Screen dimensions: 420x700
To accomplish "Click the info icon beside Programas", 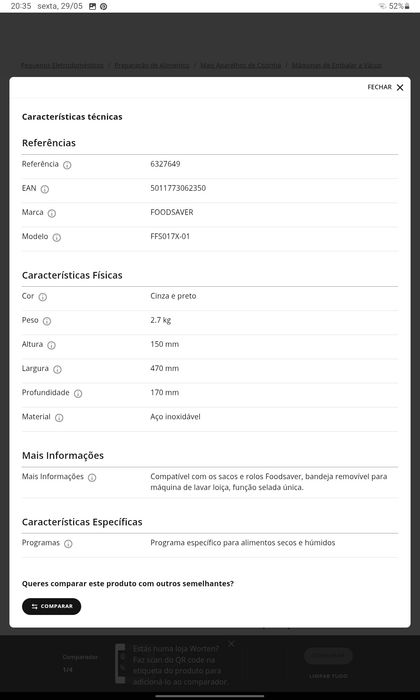I will pyautogui.click(x=68, y=544).
